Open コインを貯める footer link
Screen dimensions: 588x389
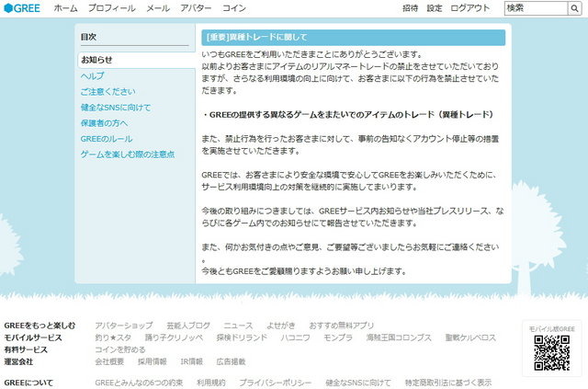[x=120, y=349]
